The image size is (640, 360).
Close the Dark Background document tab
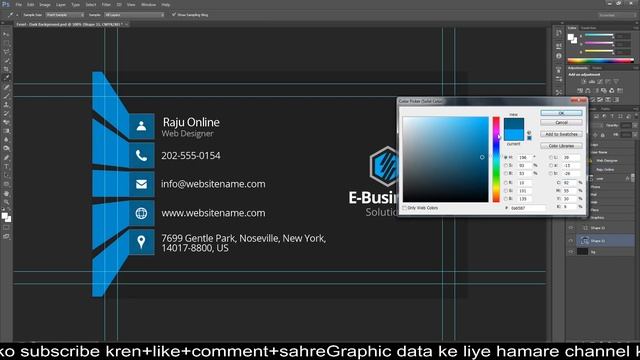pyautogui.click(x=127, y=24)
